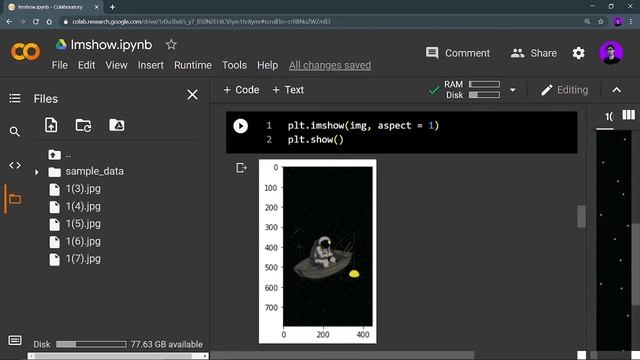Click the upload to session storage icon
Image resolution: width=640 pixels, height=360 pixels.
pyautogui.click(x=51, y=125)
